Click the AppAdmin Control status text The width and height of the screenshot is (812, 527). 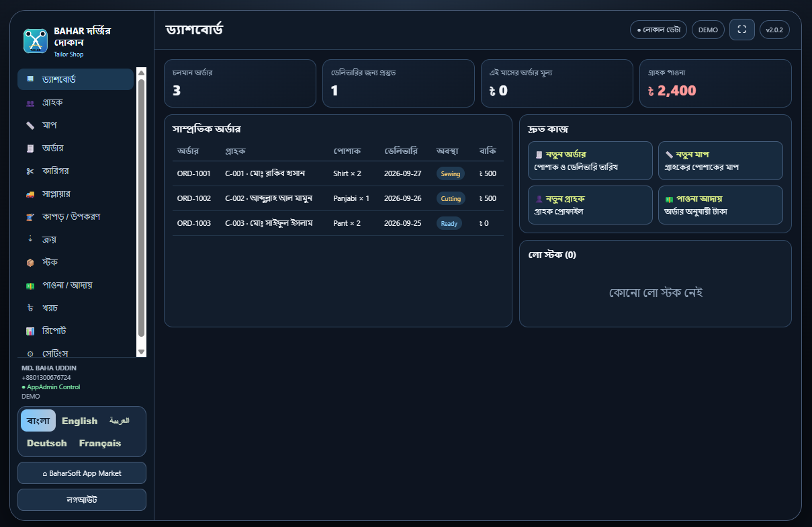(51, 387)
